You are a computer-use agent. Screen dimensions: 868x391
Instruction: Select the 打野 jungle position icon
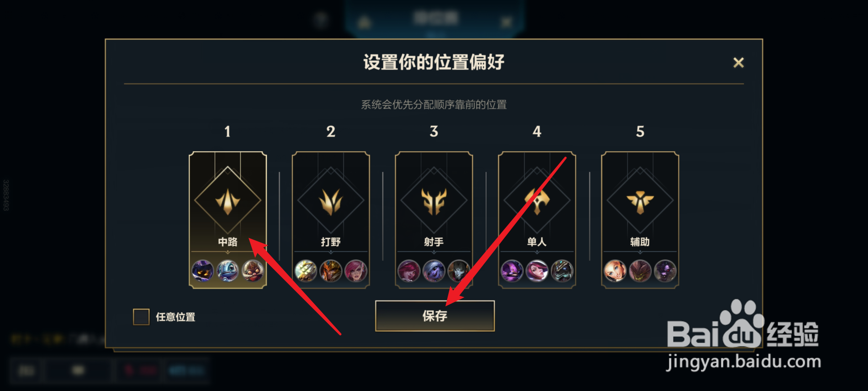click(331, 201)
